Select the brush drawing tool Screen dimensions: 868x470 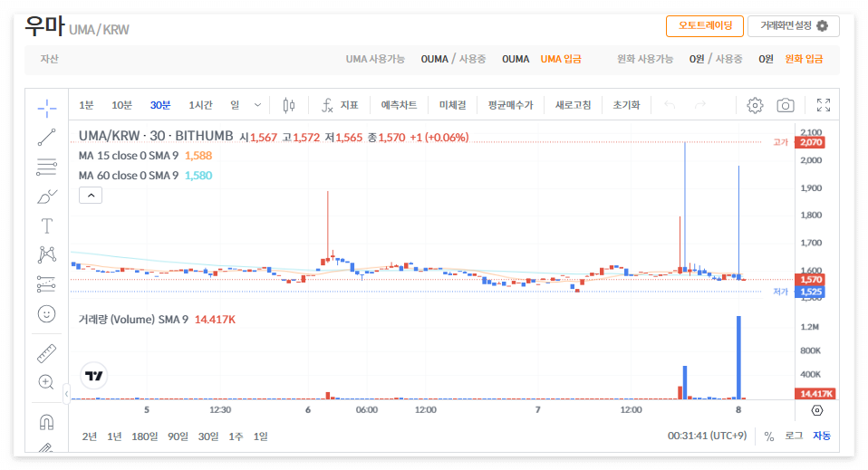[x=47, y=196]
